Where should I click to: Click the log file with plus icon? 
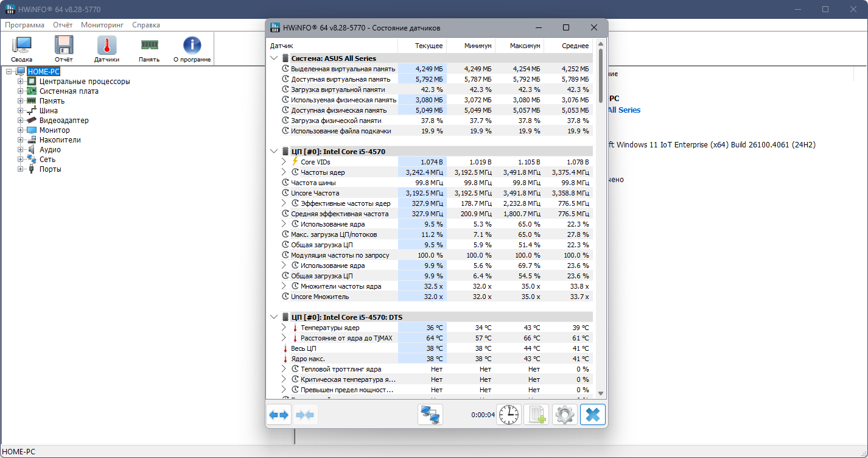coord(536,415)
